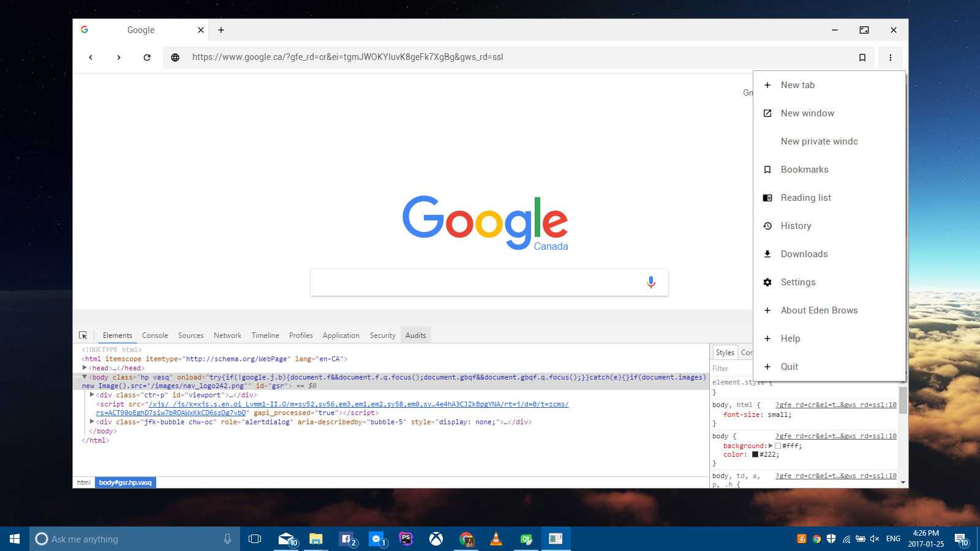Open the Facebook app on the taskbar
Viewport: 980px width, 551px height.
[x=346, y=539]
